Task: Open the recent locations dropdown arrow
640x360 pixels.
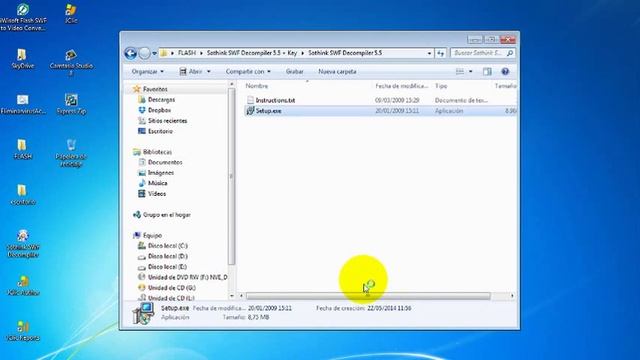Action: click(x=154, y=53)
